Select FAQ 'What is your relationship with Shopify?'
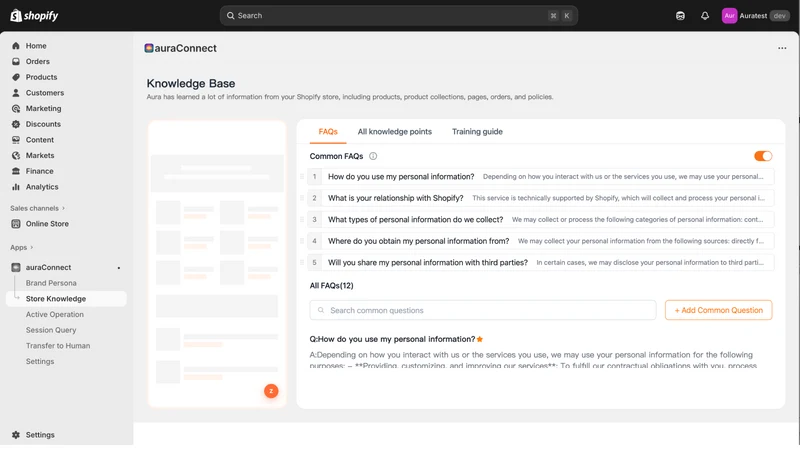This screenshot has height=450, width=800. click(x=541, y=198)
